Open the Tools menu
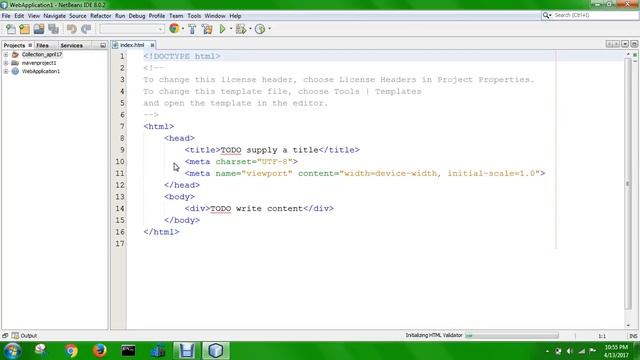The image size is (640, 360). (194, 16)
